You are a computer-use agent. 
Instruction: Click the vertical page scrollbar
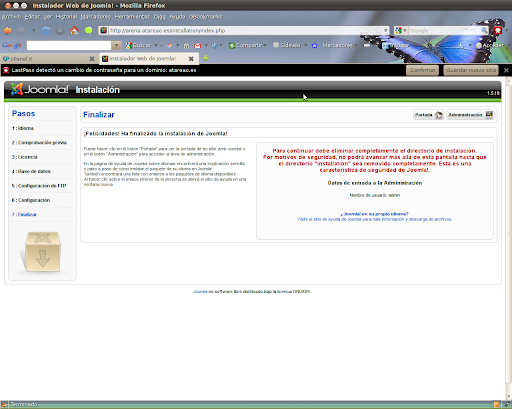(x=508, y=233)
